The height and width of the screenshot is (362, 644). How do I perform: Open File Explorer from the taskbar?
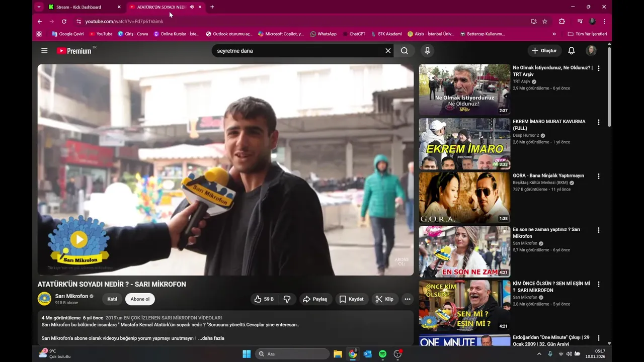338,354
